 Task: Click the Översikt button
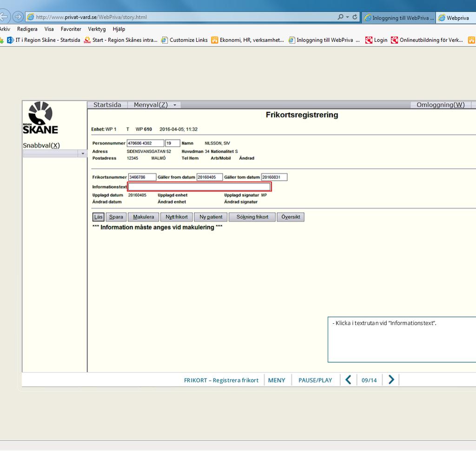tap(291, 217)
